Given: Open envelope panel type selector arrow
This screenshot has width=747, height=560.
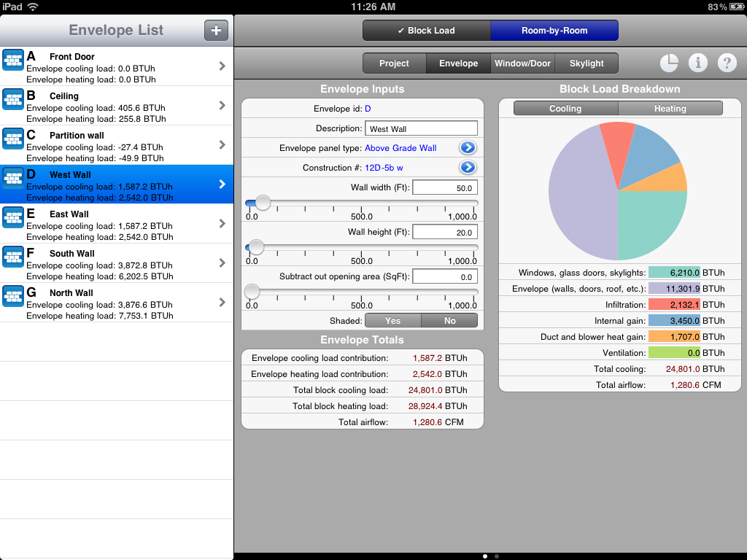Looking at the screenshot, I should tap(468, 148).
